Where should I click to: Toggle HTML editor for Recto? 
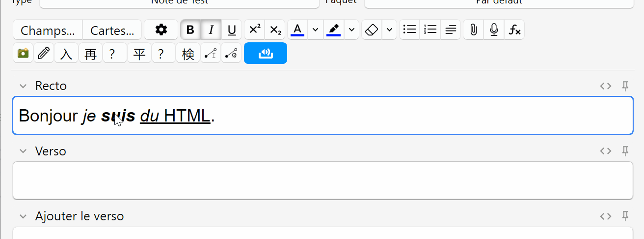point(606,86)
